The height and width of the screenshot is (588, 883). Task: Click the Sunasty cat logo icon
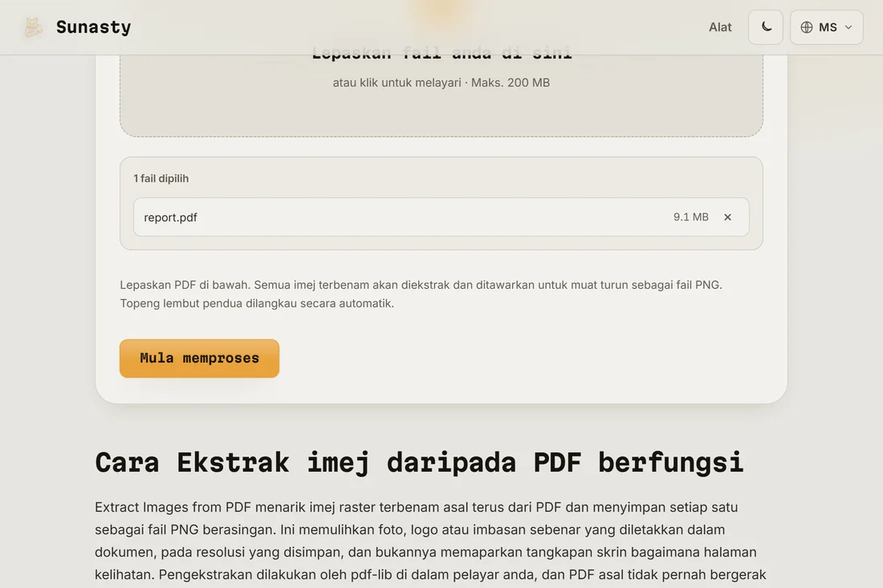[x=33, y=27]
